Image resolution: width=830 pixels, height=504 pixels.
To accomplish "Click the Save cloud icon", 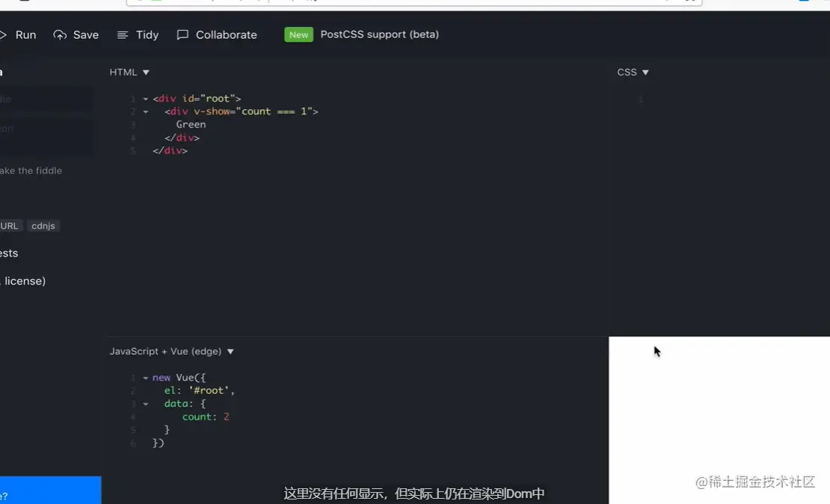I will (60, 35).
